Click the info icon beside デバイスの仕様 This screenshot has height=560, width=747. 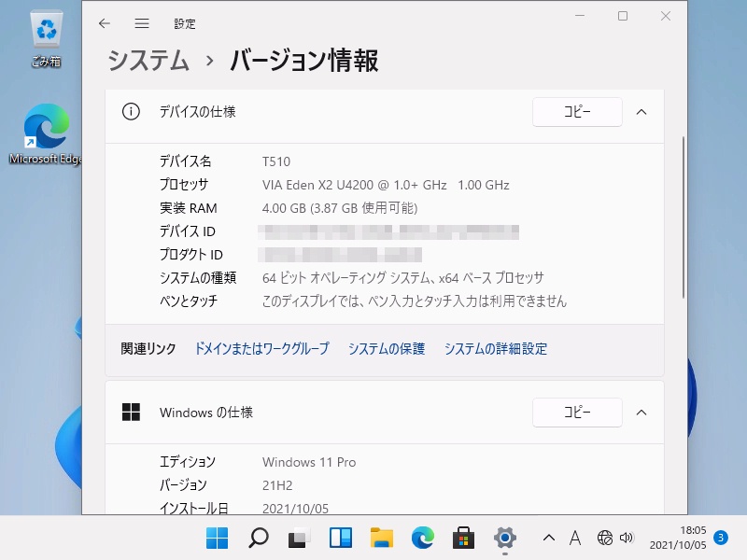pyautogui.click(x=131, y=112)
